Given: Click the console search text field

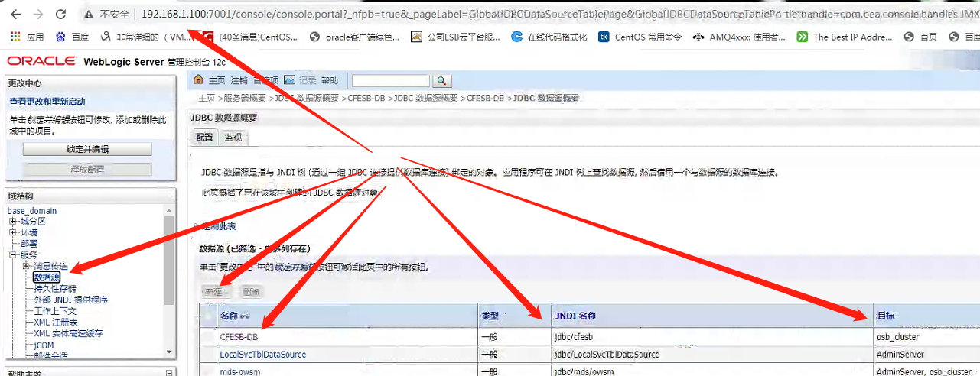Looking at the screenshot, I should tap(390, 80).
